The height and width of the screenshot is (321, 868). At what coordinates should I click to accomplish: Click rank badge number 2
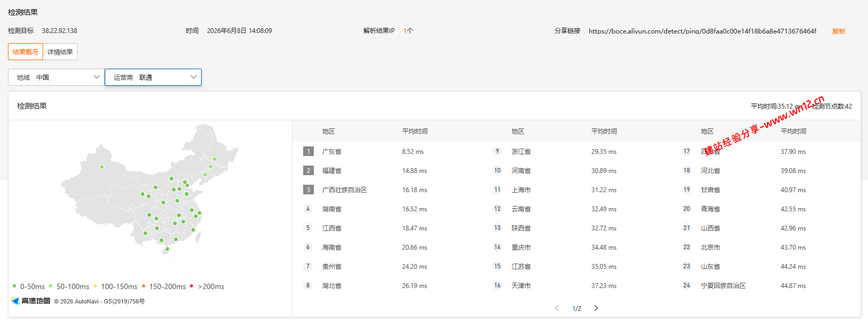[x=308, y=170]
